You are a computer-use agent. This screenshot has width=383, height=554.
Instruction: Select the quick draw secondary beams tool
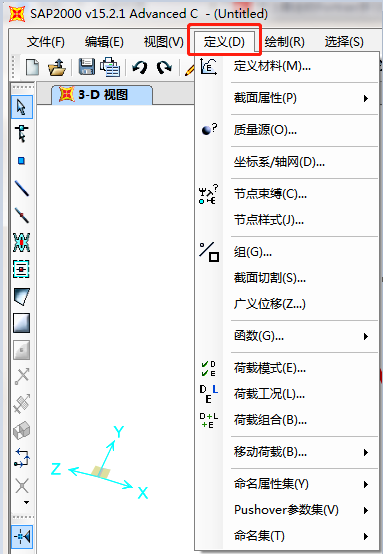pyautogui.click(x=22, y=269)
